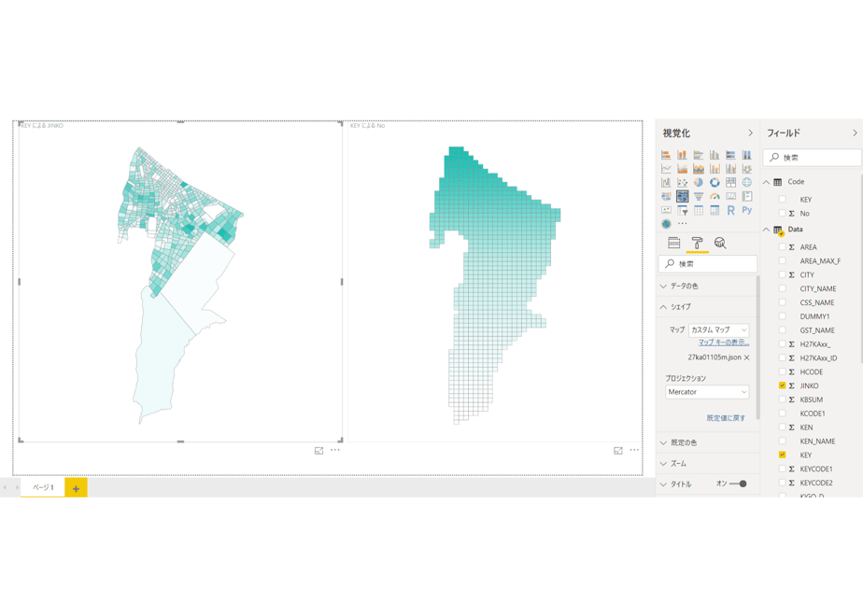This screenshot has width=863, height=616.
Task: Click 既定値に戻す to reset defaults
Action: [x=726, y=418]
